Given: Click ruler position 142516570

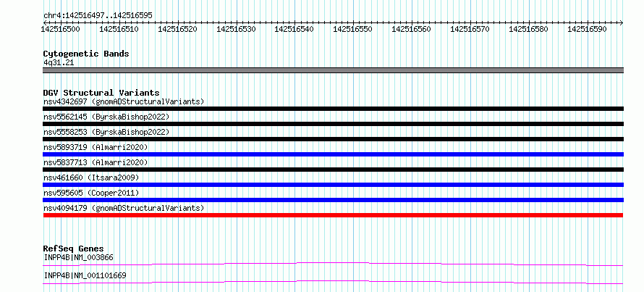Looking at the screenshot, I should click(x=470, y=29).
